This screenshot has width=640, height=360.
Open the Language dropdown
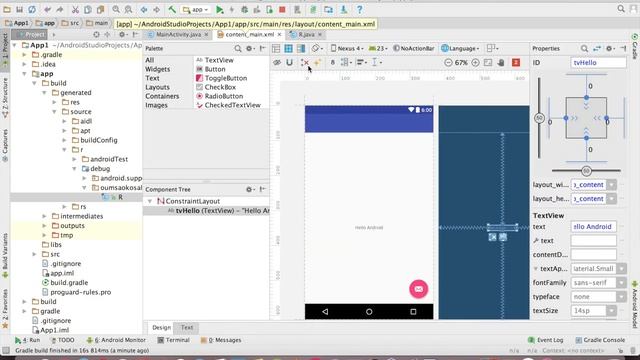point(460,49)
